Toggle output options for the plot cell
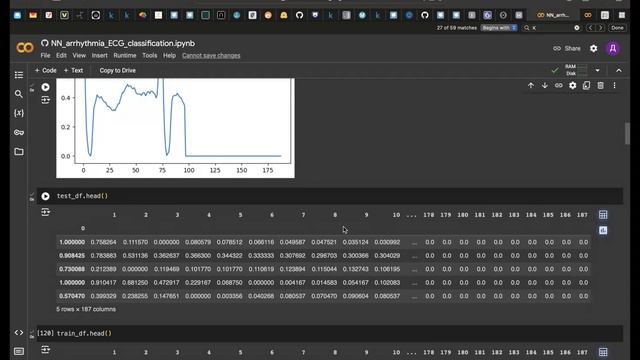Viewport: 640px width, 360px height. (45, 100)
